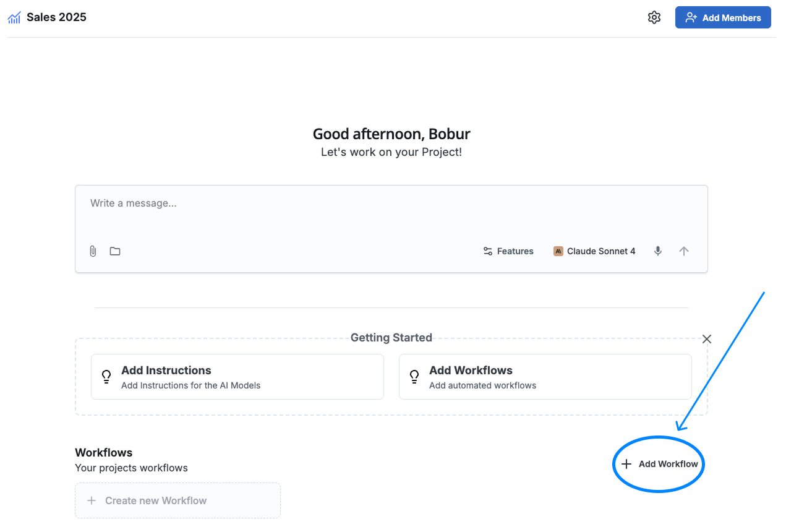Click the lightbulb icon on Add Instructions card
786x532 pixels.
coord(106,377)
